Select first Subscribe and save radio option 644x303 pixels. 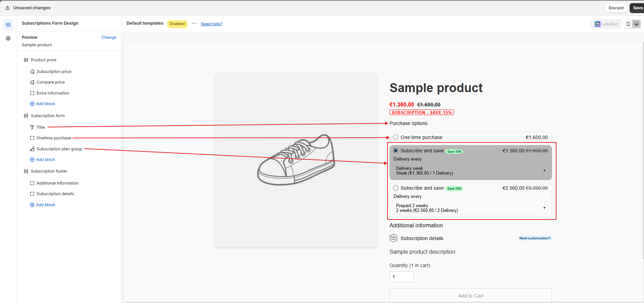(396, 151)
